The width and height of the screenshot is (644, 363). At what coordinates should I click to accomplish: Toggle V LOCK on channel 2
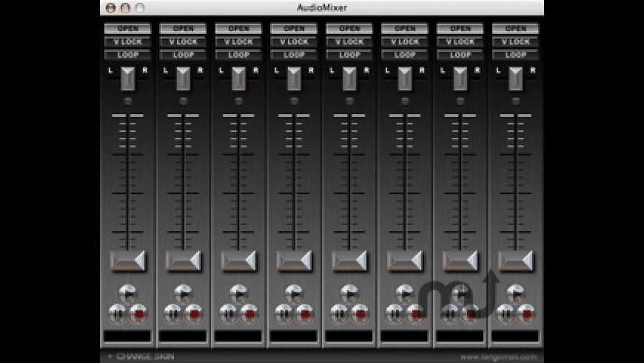[183, 41]
